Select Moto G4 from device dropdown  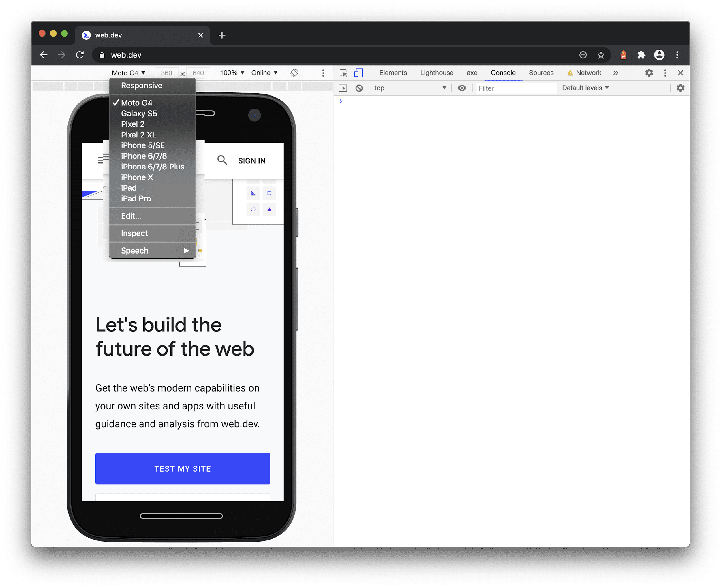[136, 102]
